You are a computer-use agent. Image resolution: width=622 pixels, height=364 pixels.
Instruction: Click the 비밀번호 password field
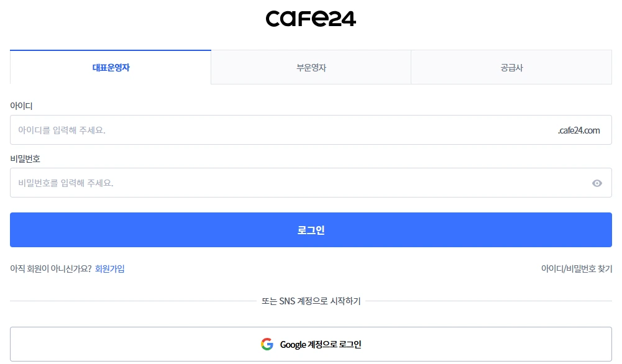[249, 183]
